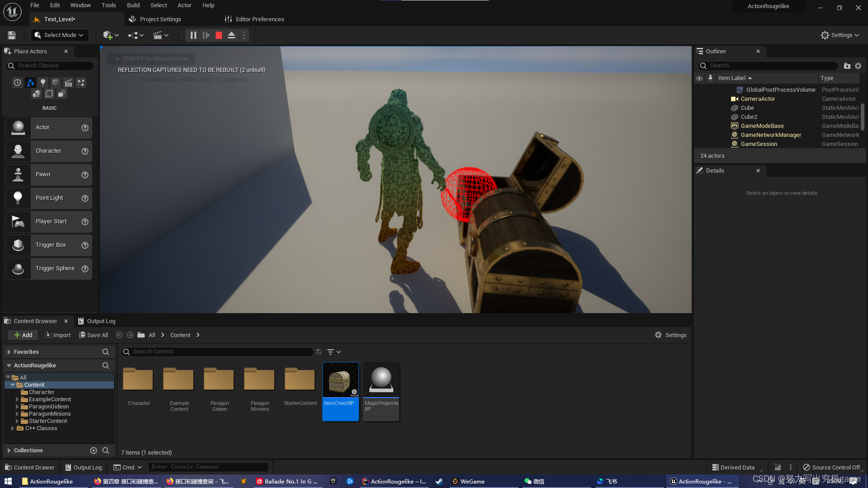Select the MagicProjectileBP asset thumbnail
868x488 pixels.
(381, 380)
